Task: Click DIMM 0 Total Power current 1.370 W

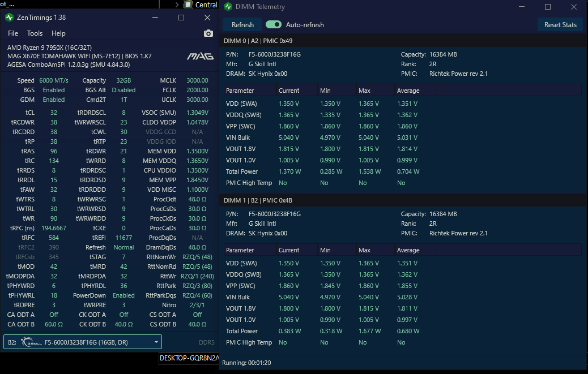Action: pyautogui.click(x=289, y=171)
